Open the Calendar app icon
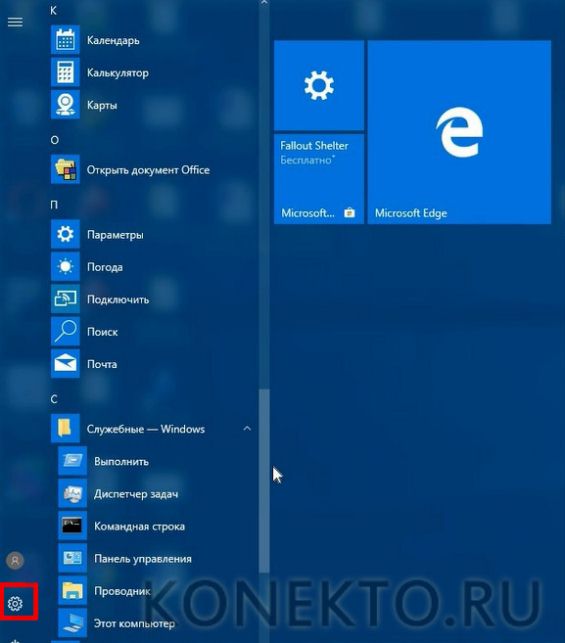The width and height of the screenshot is (565, 643). click(65, 40)
